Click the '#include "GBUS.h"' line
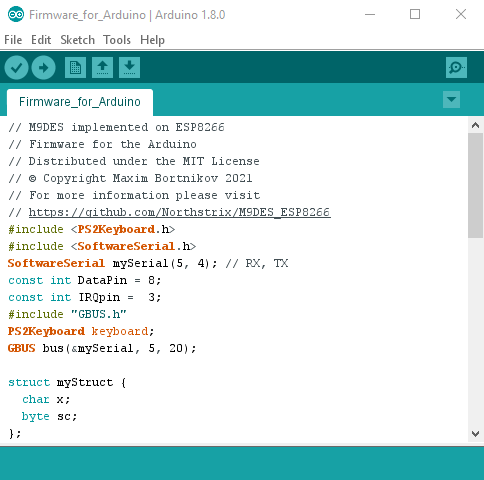Viewport: 484px width, 480px height. click(67, 314)
